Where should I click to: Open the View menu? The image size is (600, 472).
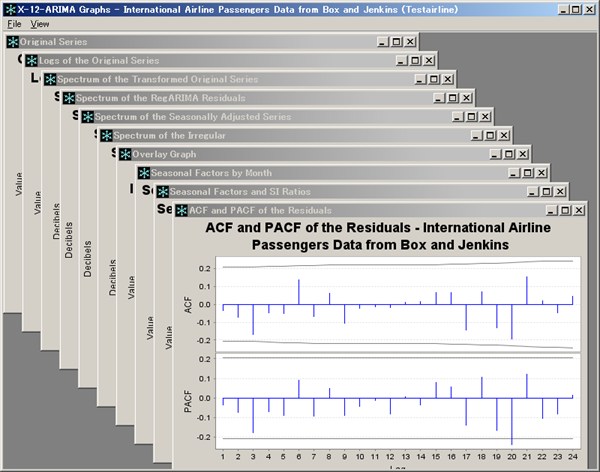coord(40,24)
